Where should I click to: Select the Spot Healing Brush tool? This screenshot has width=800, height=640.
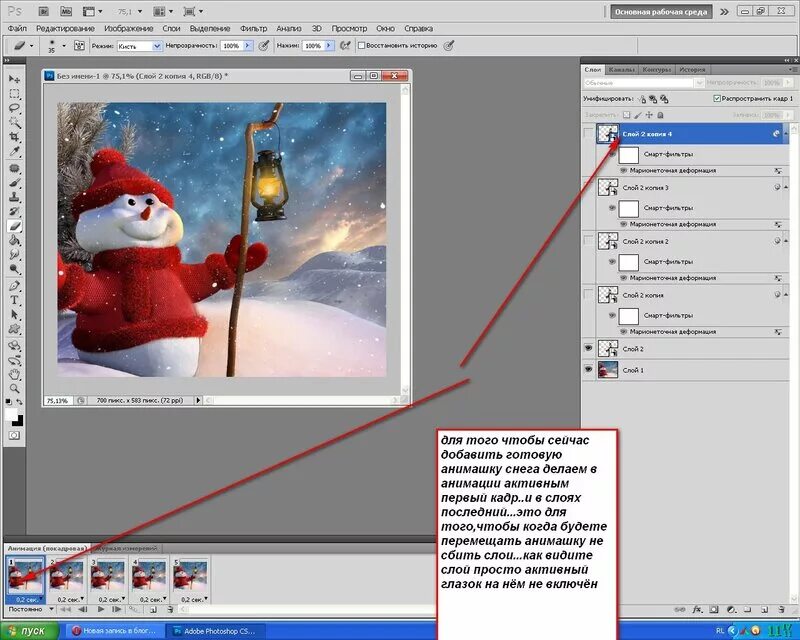click(14, 168)
